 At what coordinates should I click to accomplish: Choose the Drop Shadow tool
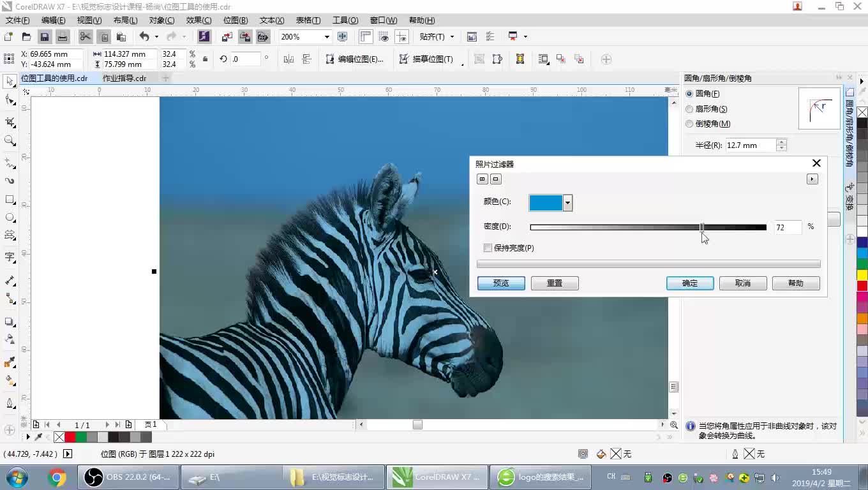click(10, 322)
